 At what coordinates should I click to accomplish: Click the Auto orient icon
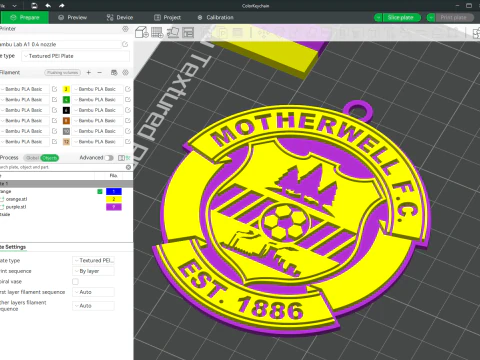173,32
